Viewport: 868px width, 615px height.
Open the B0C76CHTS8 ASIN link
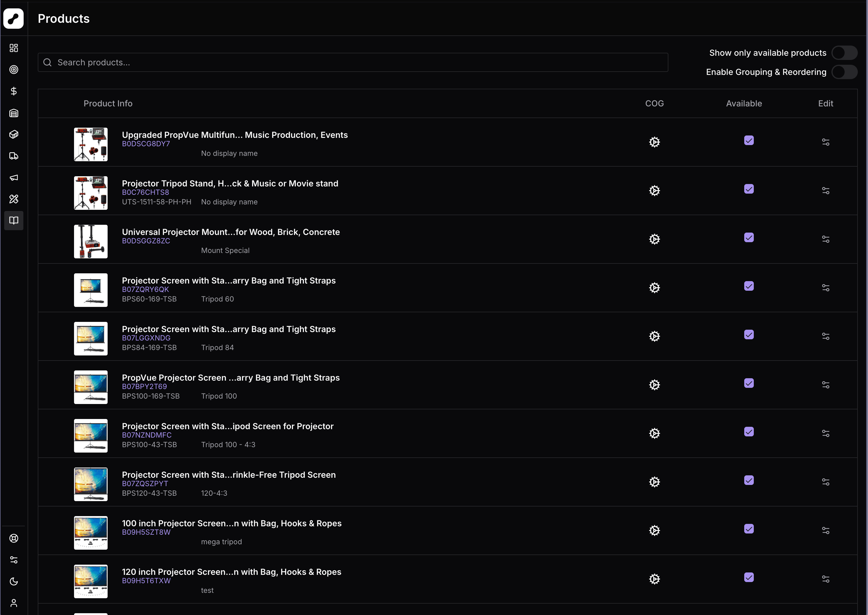point(145,192)
